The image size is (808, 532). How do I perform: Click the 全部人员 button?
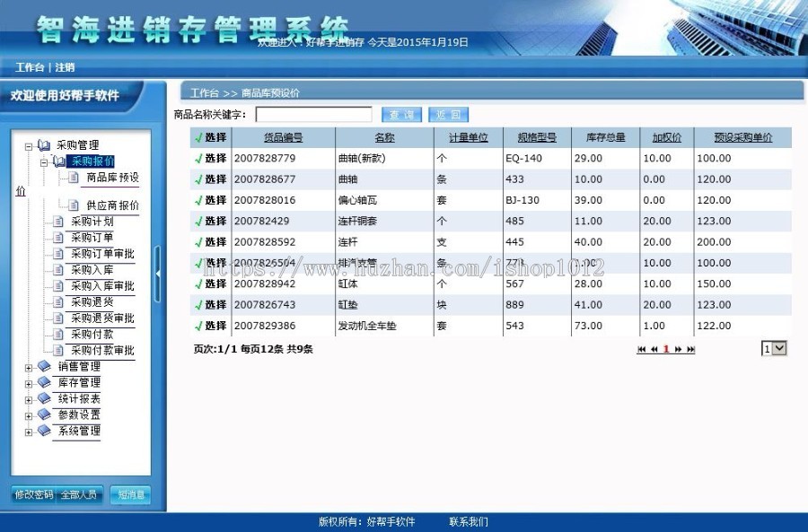79,495
